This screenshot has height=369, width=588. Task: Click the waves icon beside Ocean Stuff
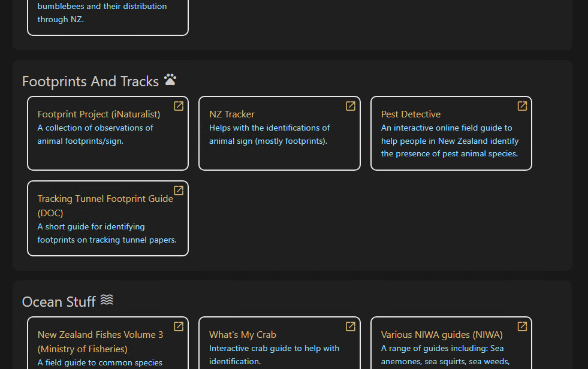pos(107,300)
